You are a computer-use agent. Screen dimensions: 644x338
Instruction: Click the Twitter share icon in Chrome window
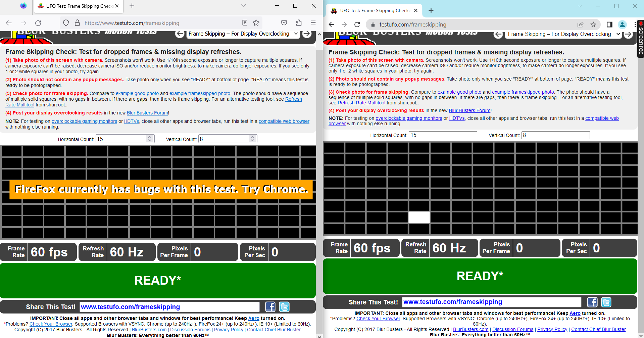(x=606, y=302)
